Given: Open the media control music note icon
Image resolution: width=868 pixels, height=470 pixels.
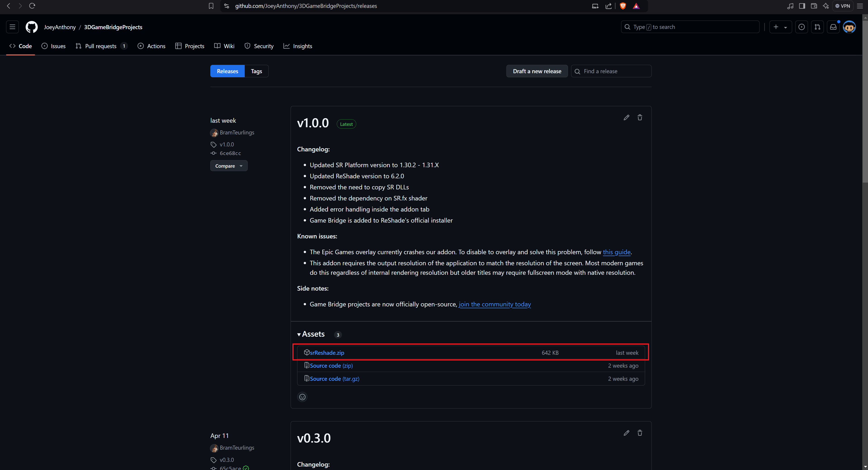Looking at the screenshot, I should click(790, 6).
